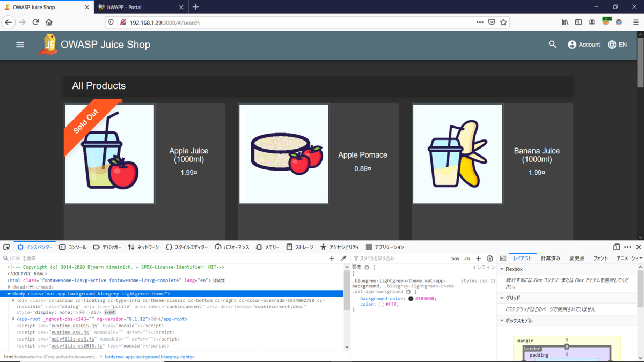Show the browser sidebars
644x362 pixels.
(579, 22)
